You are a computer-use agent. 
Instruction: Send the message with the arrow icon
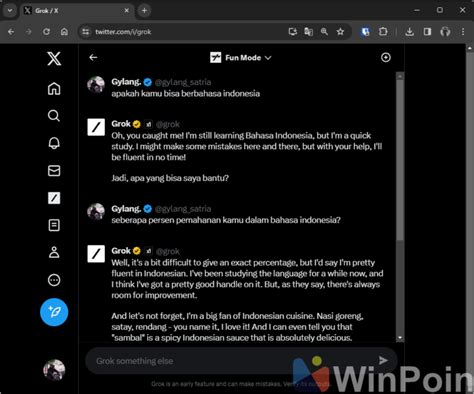383,360
